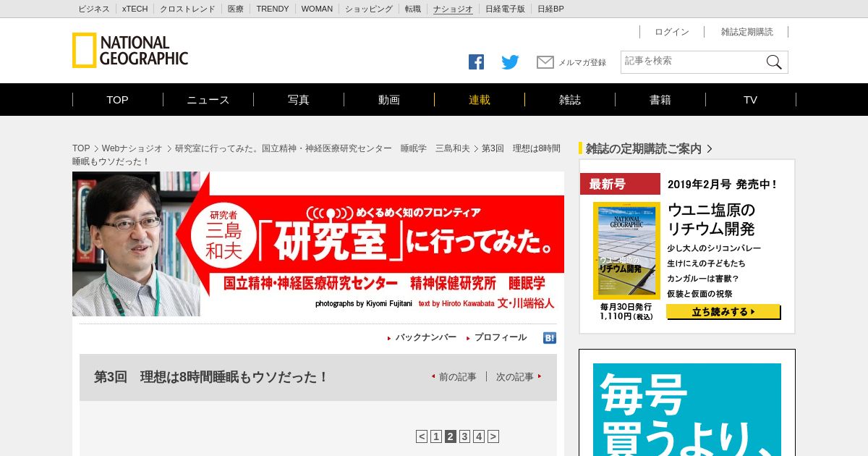Viewport: 868px width, 456px height.
Task: Click current page 2 in pagination
Action: click(451, 436)
